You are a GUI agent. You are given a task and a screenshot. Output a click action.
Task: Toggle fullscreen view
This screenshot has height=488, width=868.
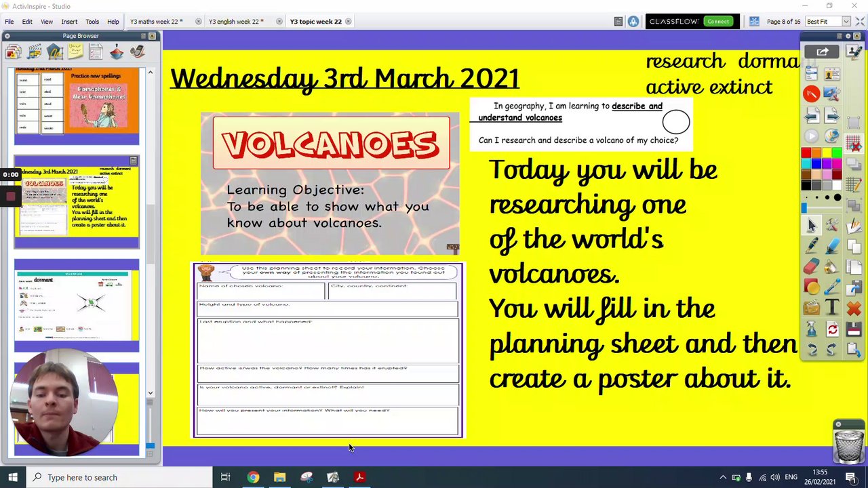tap(859, 22)
